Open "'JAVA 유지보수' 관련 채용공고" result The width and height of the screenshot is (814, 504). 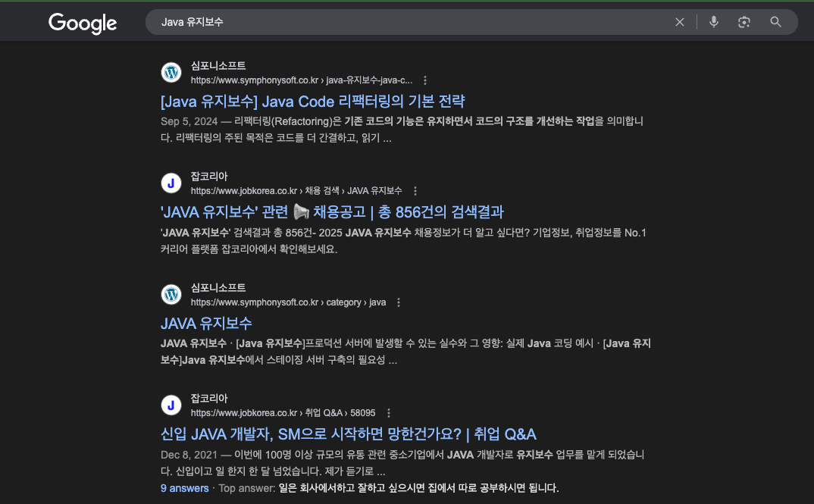(332, 211)
